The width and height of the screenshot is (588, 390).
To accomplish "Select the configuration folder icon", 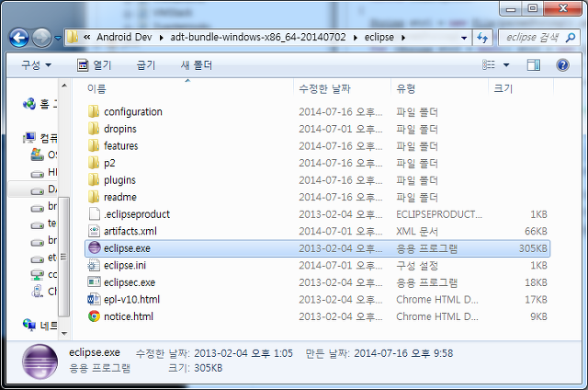I will point(94,111).
